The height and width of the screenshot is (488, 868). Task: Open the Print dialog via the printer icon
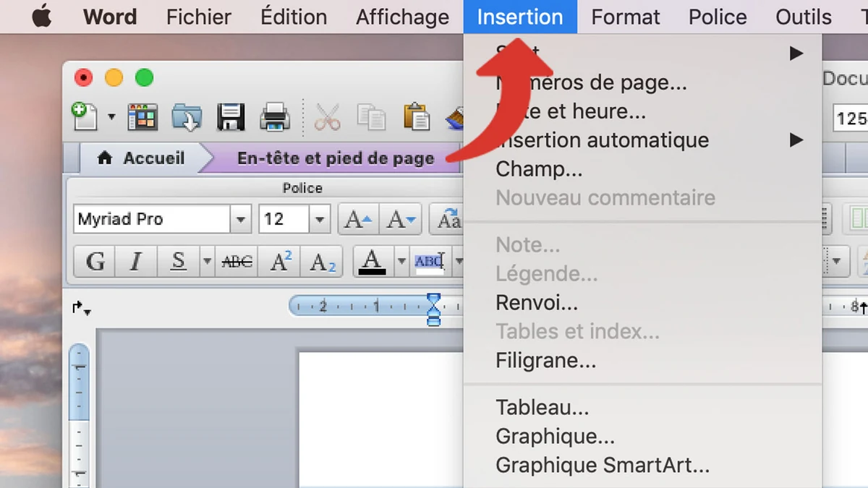[x=274, y=117]
